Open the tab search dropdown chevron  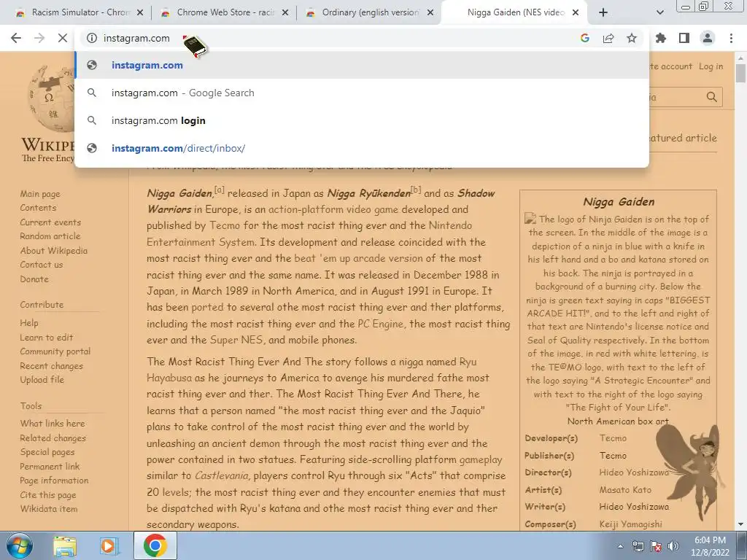click(x=659, y=12)
